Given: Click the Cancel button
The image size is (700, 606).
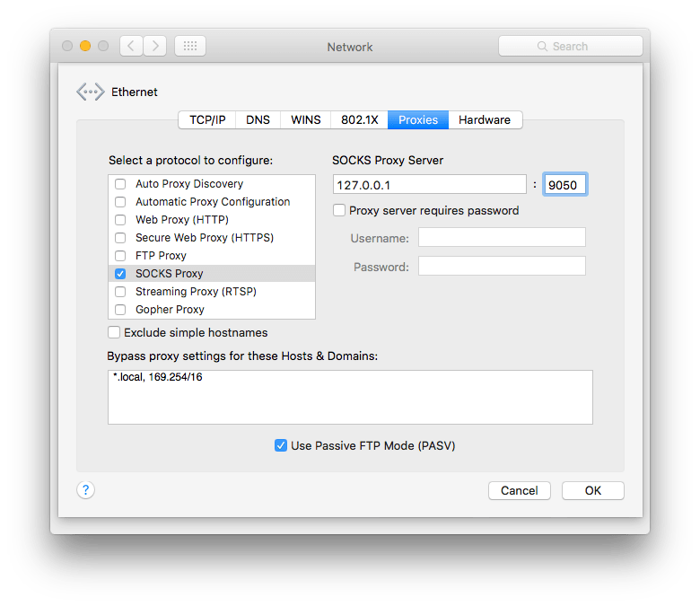Looking at the screenshot, I should [x=519, y=490].
